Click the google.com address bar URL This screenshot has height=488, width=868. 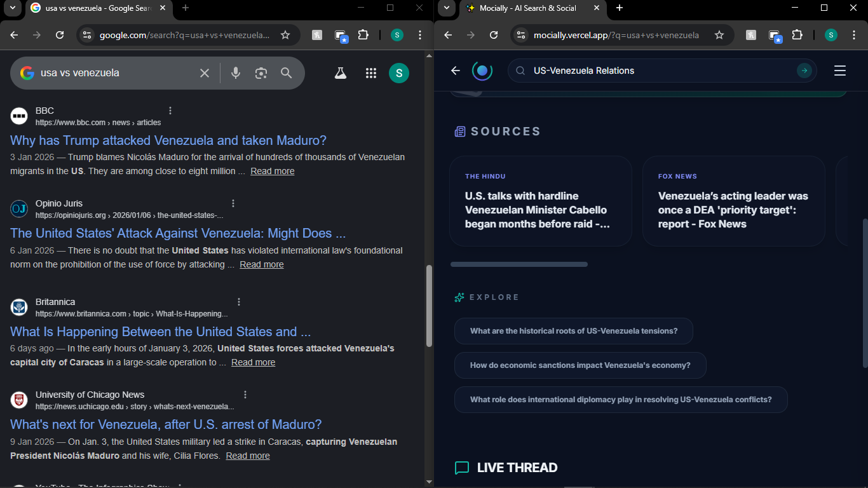[x=184, y=35]
